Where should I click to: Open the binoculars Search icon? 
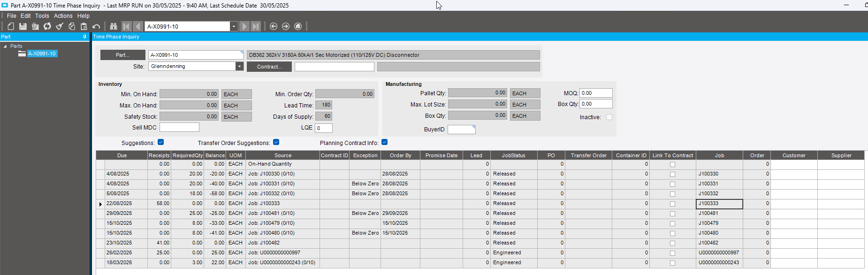click(x=114, y=26)
